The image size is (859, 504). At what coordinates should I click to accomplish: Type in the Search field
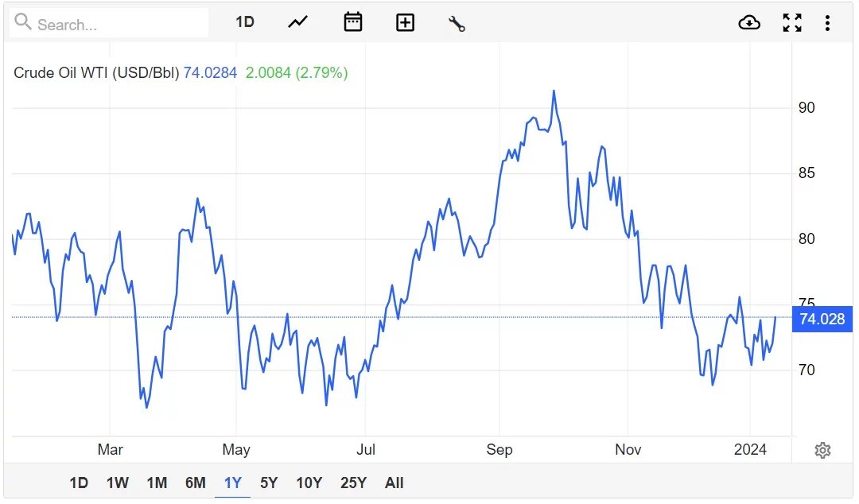[119, 24]
